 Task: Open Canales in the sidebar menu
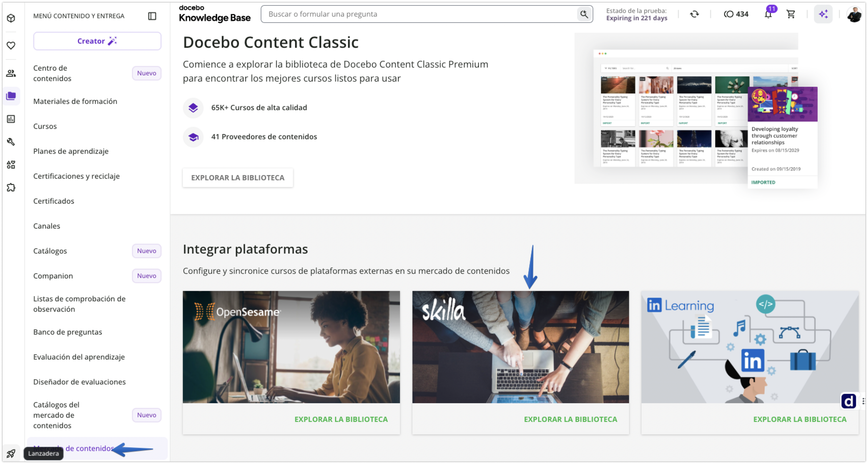click(46, 226)
